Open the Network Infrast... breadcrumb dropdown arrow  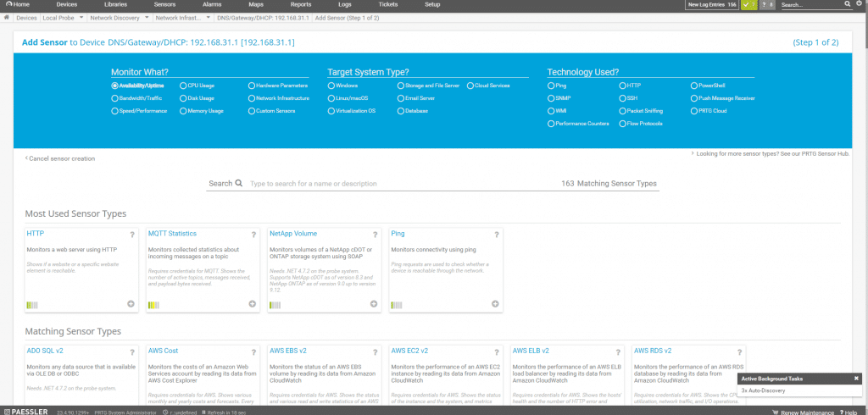209,18
